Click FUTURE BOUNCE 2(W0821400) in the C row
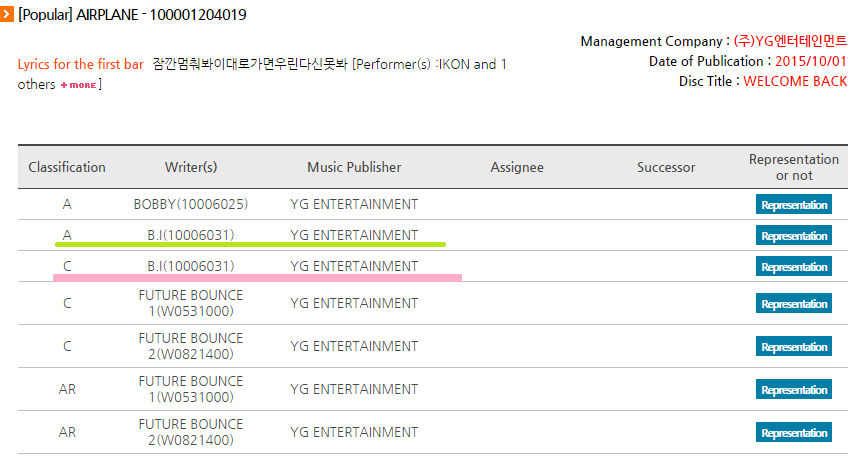Image resolution: width=867 pixels, height=462 pixels. tap(191, 346)
